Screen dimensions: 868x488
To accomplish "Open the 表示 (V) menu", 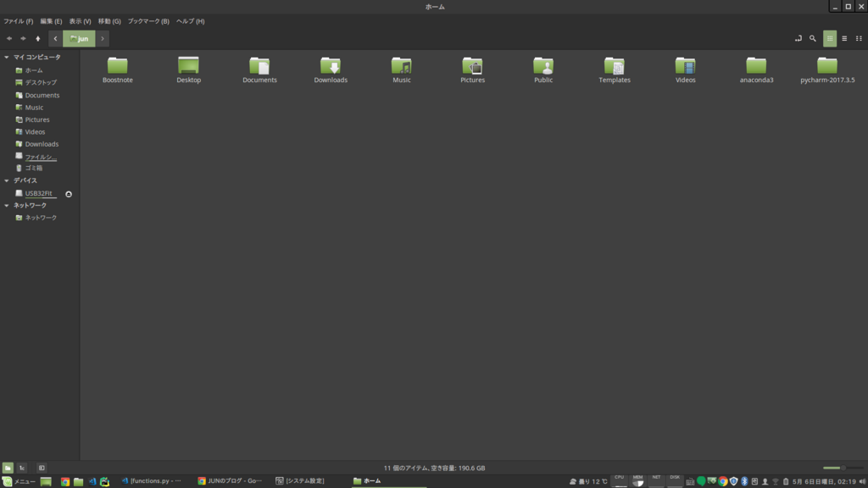I will pos(80,21).
